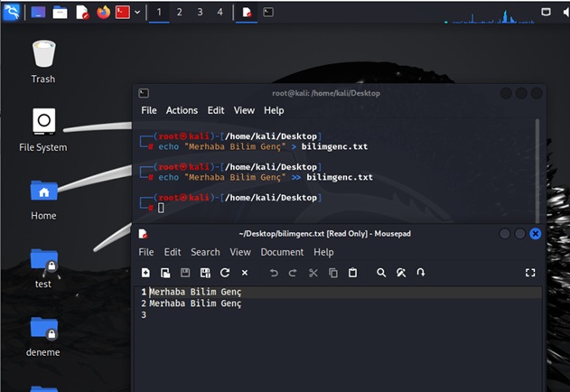Close the Mousepad window with blue X
Viewport: 570px width, 392px height.
(x=535, y=233)
